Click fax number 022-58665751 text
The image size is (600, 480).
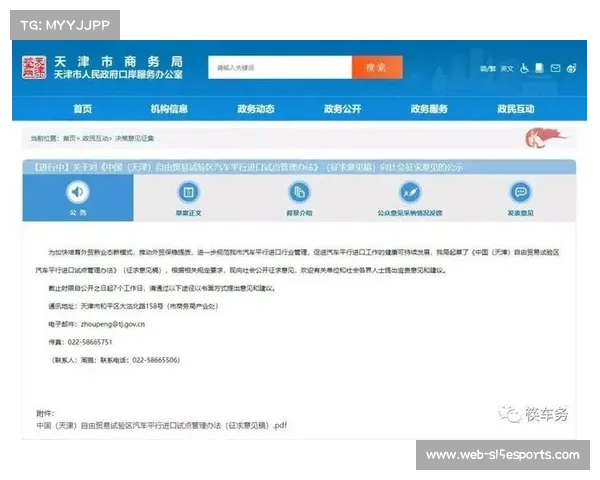pyautogui.click(x=90, y=342)
